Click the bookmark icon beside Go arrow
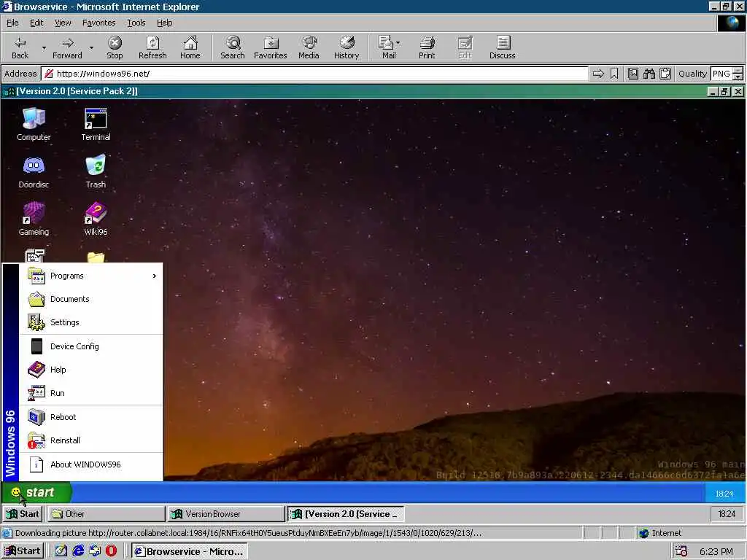Image resolution: width=747 pixels, height=560 pixels. [x=614, y=74]
